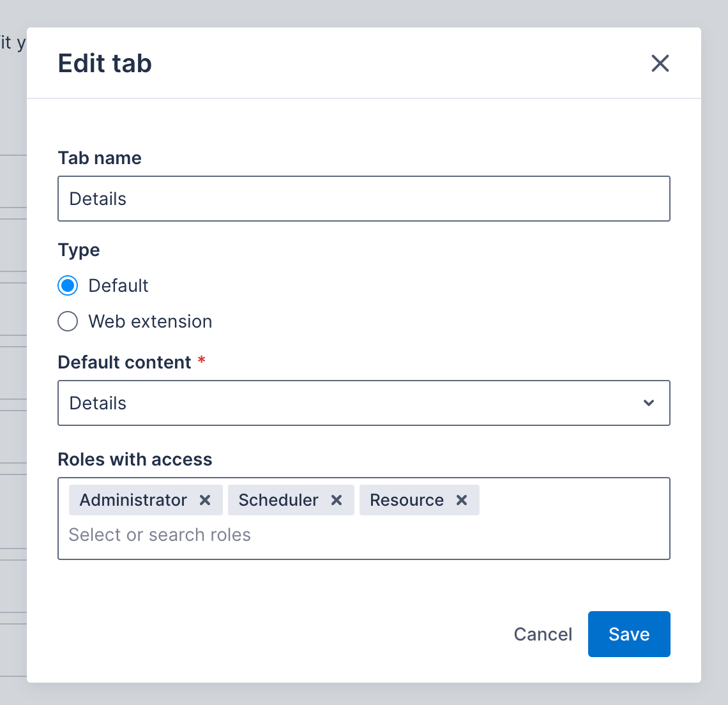Viewport: 728px width, 705px height.
Task: Remove the Administrator role chip
Action: (x=204, y=500)
